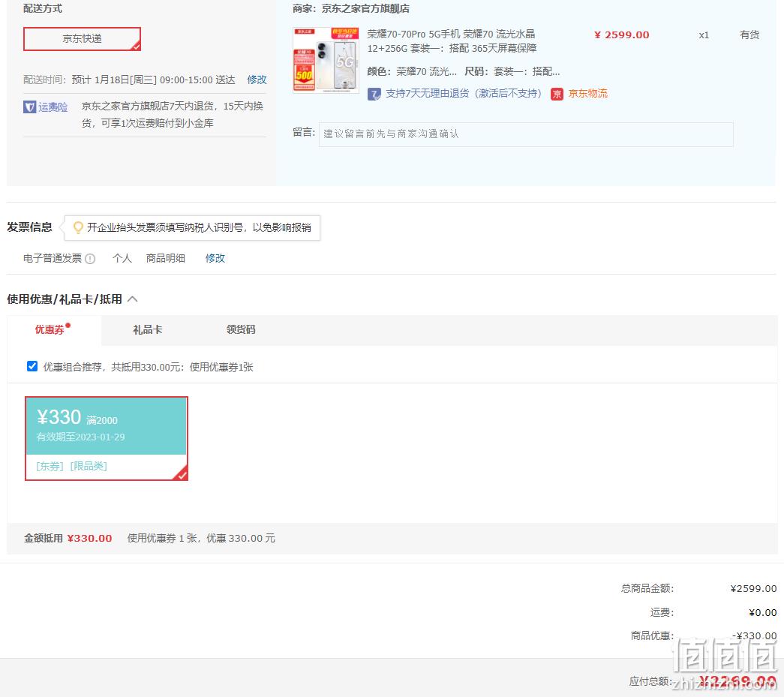Image resolution: width=784 pixels, height=697 pixels.
Task: Open the 荣耀70-70Pro 5G手机 product title
Action: pos(452,41)
